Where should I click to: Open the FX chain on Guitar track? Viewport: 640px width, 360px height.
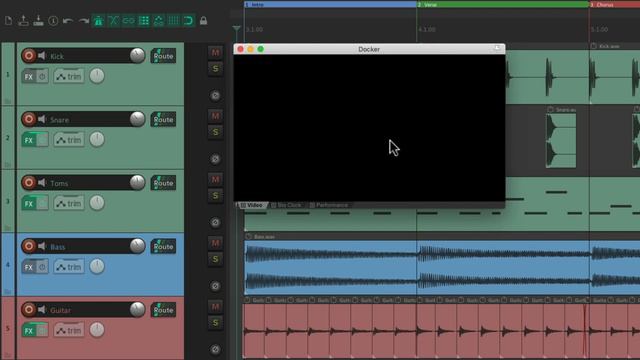(29, 330)
